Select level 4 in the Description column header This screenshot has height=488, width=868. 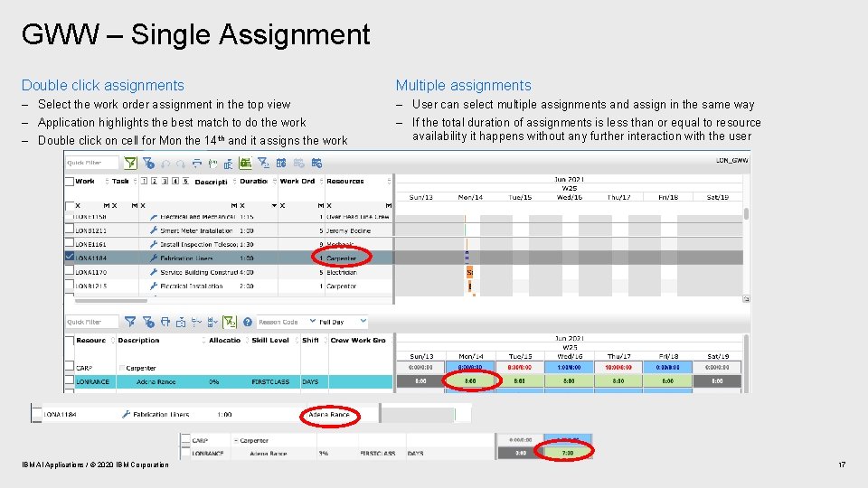(175, 181)
